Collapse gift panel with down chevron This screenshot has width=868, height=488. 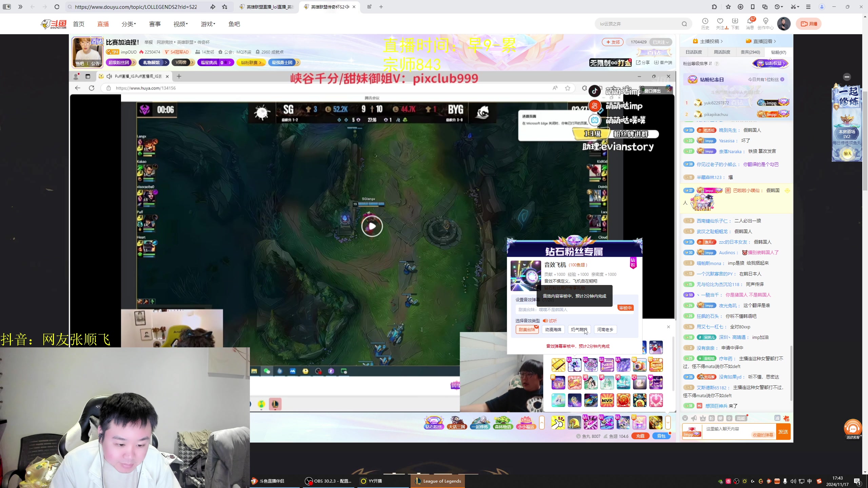point(668,423)
